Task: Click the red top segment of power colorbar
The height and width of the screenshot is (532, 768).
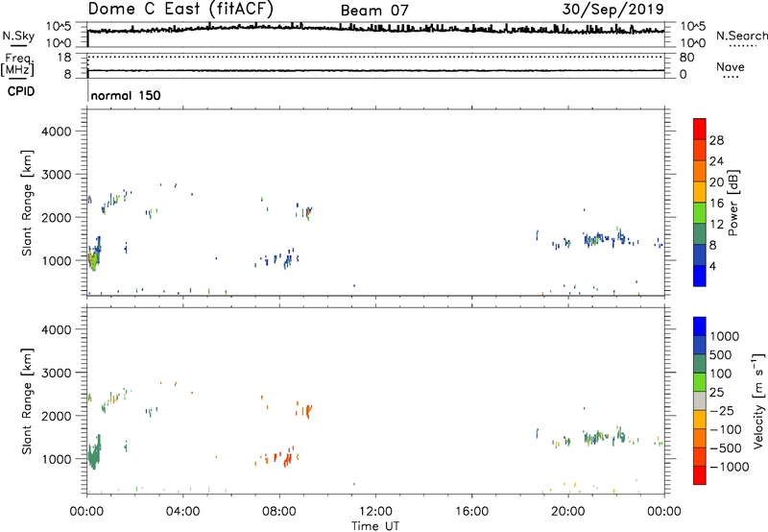Action: point(700,129)
